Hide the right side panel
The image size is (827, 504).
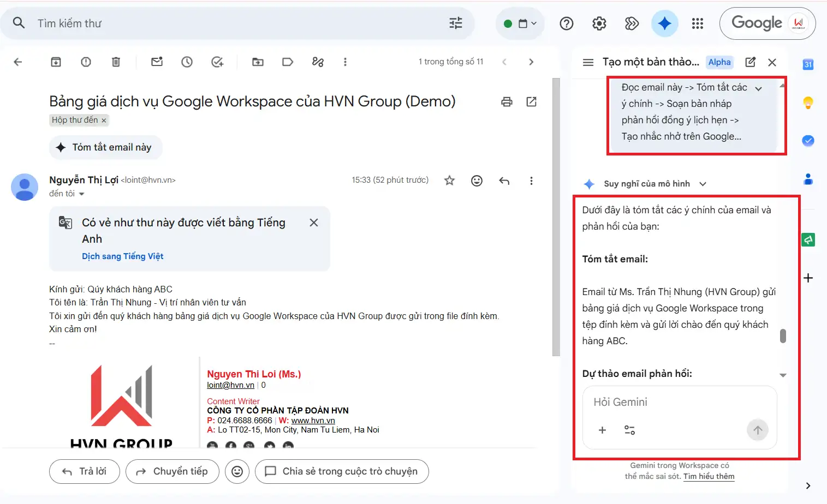(x=808, y=486)
